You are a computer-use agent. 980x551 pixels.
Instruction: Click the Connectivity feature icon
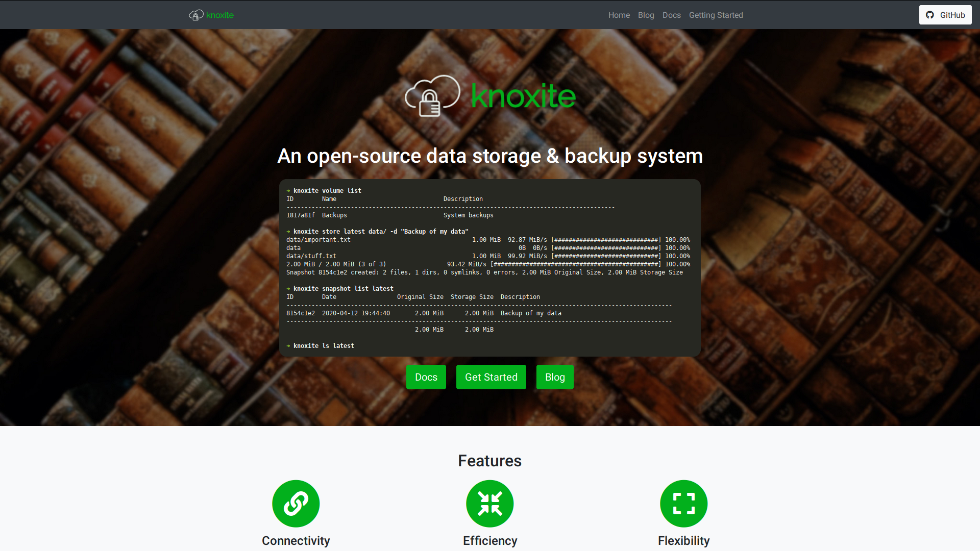pyautogui.click(x=296, y=502)
